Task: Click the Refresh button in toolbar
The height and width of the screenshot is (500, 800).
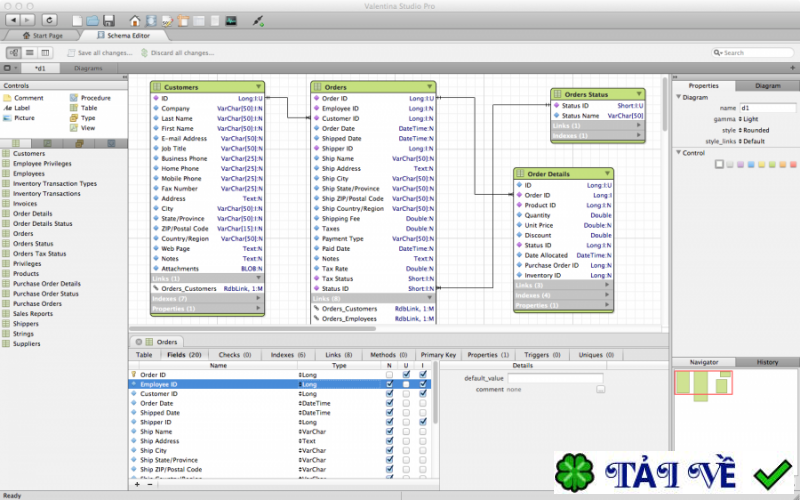Action: pyautogui.click(x=50, y=19)
